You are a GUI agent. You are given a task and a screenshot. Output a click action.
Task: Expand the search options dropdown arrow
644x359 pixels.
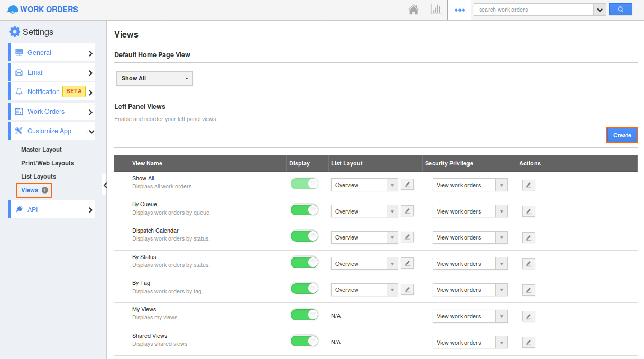[x=599, y=10]
